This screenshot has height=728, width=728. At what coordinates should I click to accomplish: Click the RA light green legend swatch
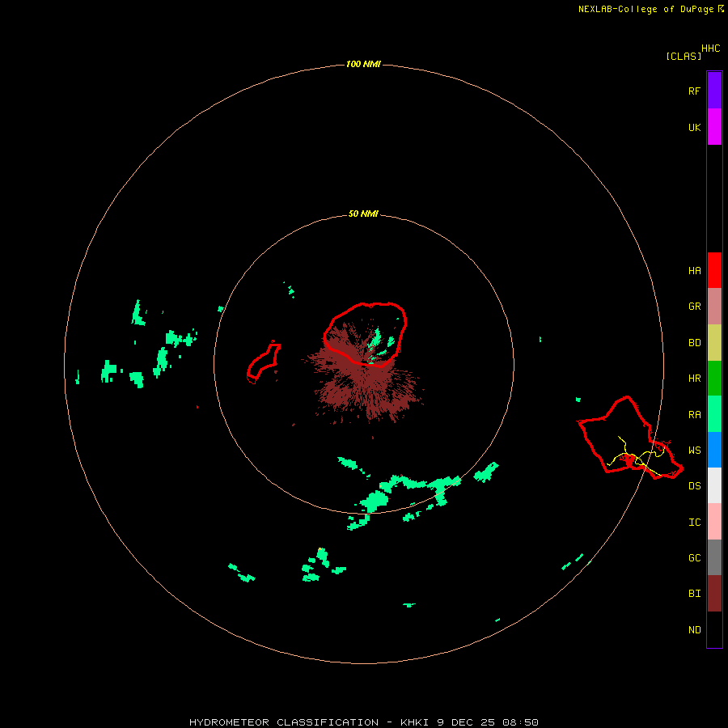pos(714,414)
